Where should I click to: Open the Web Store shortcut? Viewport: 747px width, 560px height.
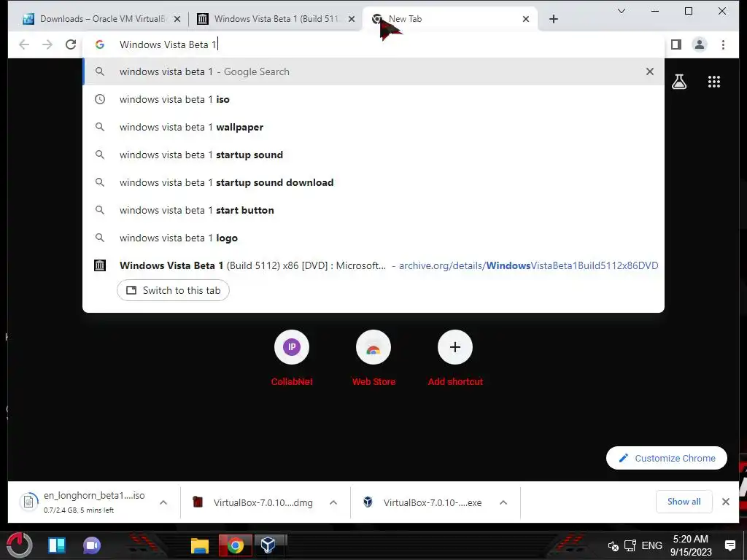(x=373, y=358)
